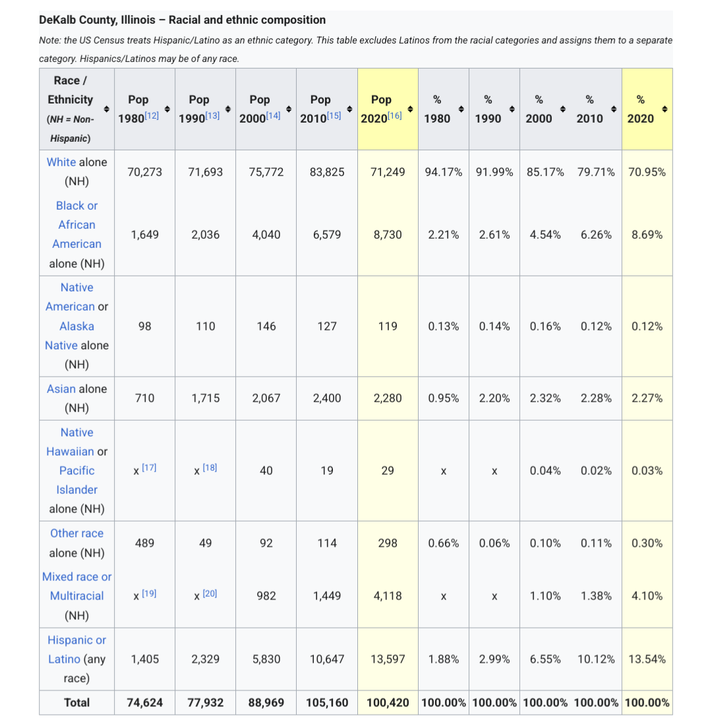Open footnote [19] in Multiracial row
The image size is (712, 728).
(149, 593)
